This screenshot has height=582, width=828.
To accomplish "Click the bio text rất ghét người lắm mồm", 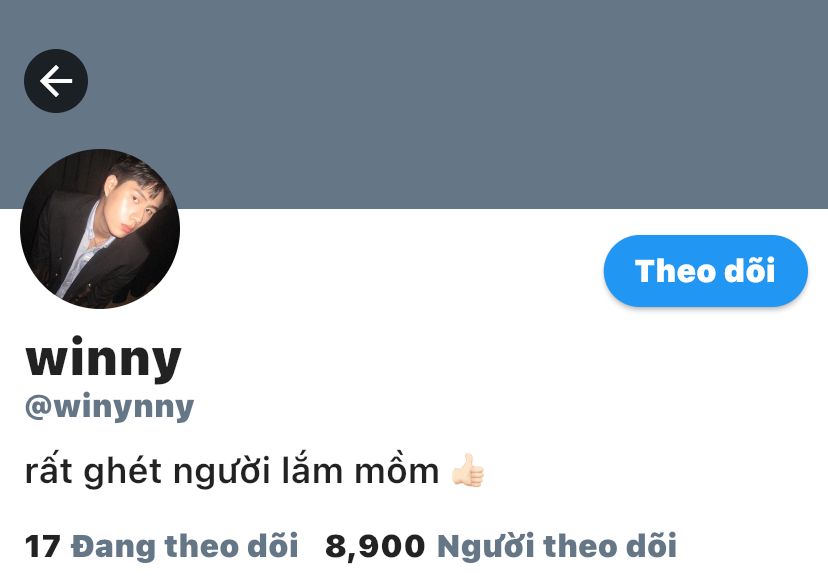I will (x=232, y=470).
